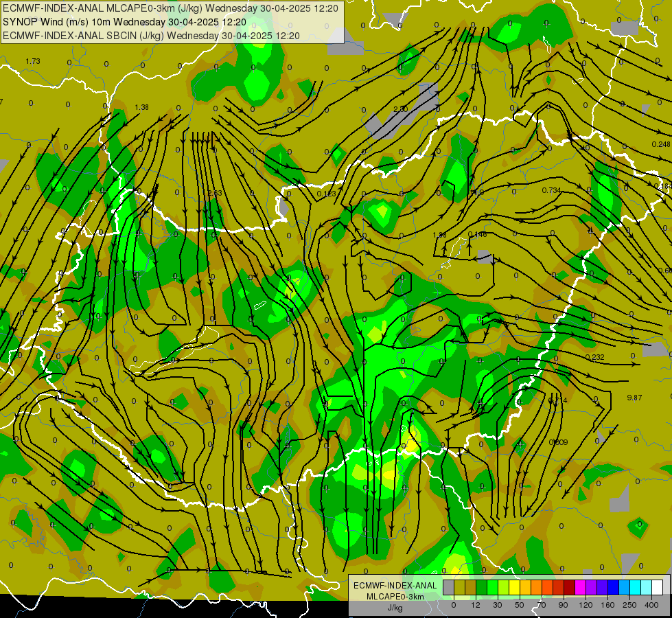
Task: Click the legend label MLCAPE0-3km
Action: [395, 597]
